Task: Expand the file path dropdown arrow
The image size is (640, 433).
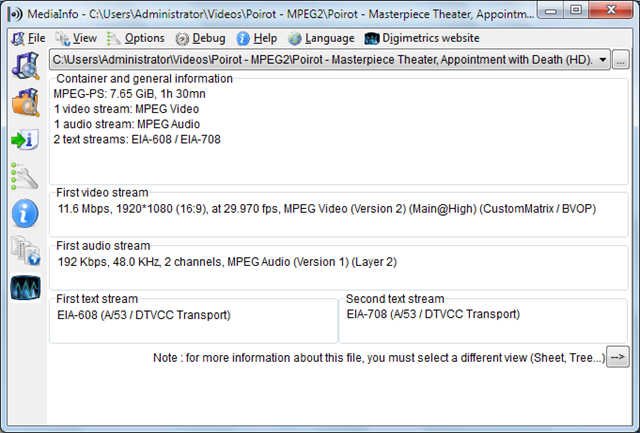Action: (602, 60)
